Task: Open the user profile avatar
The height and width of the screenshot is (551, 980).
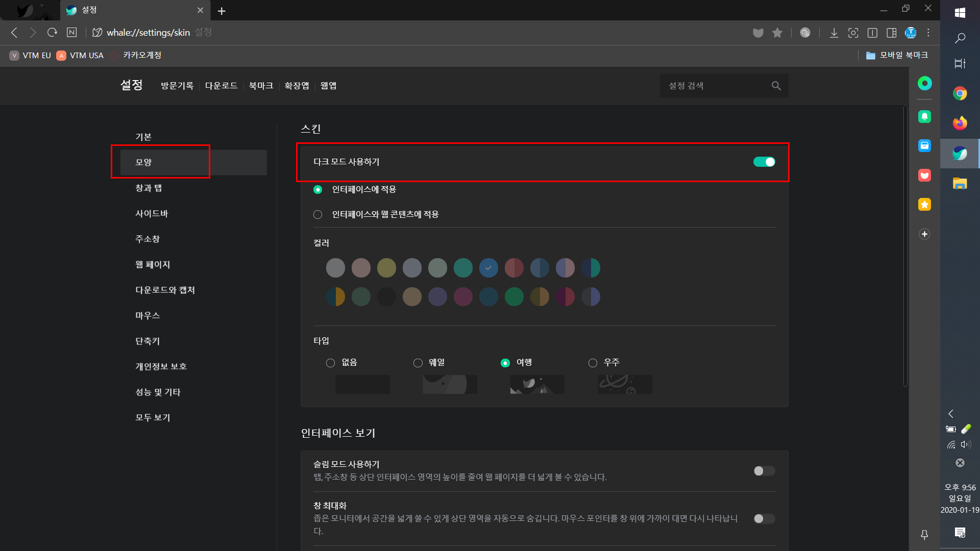Action: point(911,33)
